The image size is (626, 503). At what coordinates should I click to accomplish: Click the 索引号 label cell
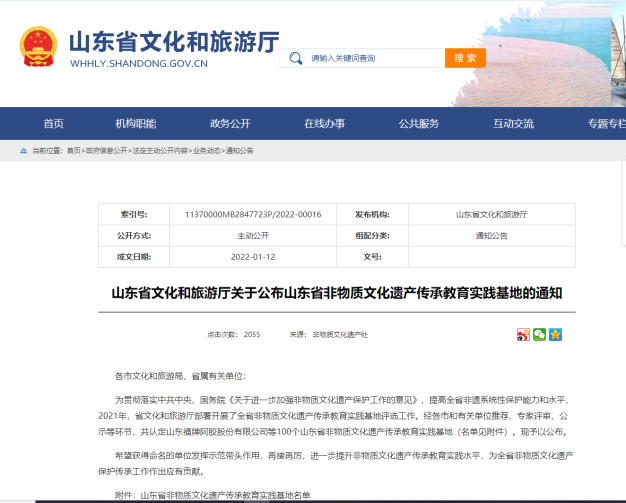pos(134,214)
